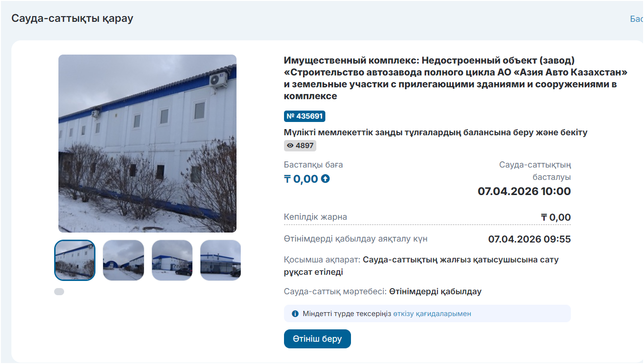Viewport: 644px width, 364px height.
Task: Click the info icon in notice bar
Action: pyautogui.click(x=295, y=314)
